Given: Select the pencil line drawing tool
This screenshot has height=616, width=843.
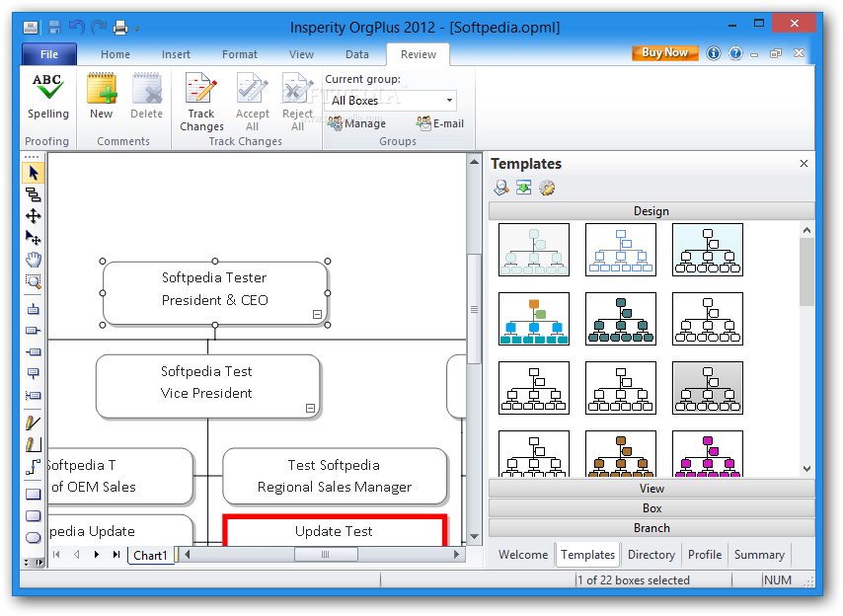Looking at the screenshot, I should pyautogui.click(x=34, y=423).
